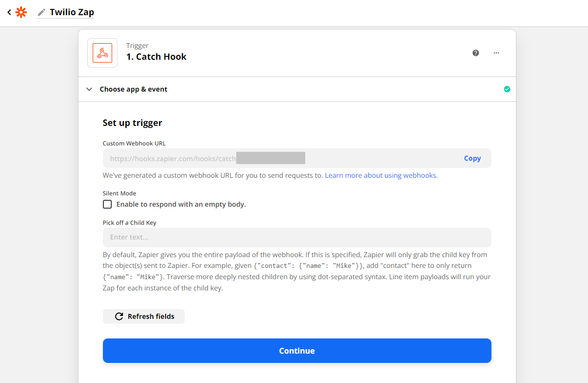Screen dimensions: 588x383
Task: Click the pencil icon to rename the Zap
Action: [42, 12]
